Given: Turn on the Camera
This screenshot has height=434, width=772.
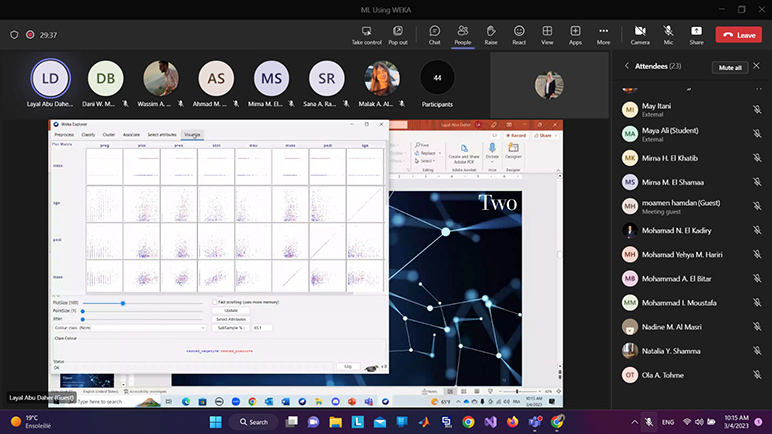Looking at the screenshot, I should tap(640, 34).
